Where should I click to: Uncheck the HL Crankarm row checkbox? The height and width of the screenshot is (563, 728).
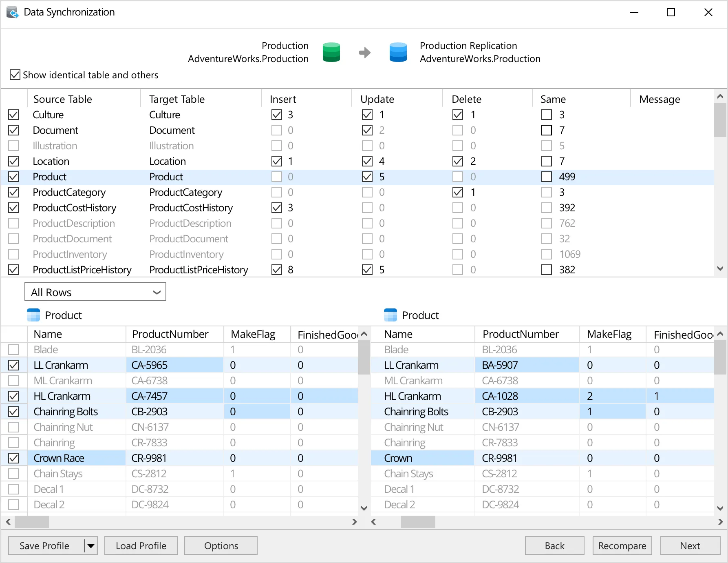(x=13, y=396)
